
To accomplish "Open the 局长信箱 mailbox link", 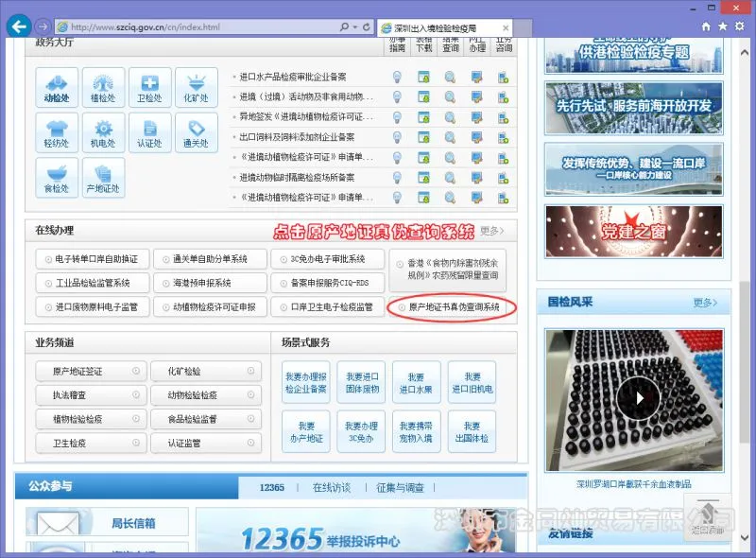I will tap(107, 522).
